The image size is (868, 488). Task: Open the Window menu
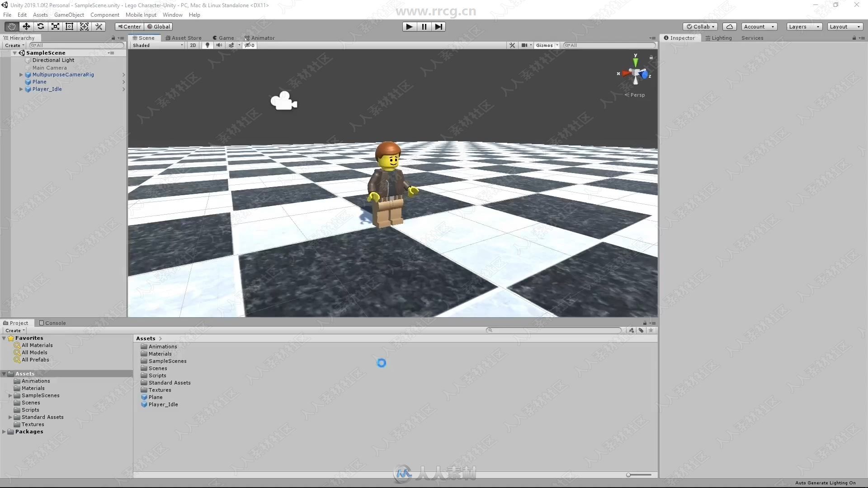pyautogui.click(x=173, y=15)
